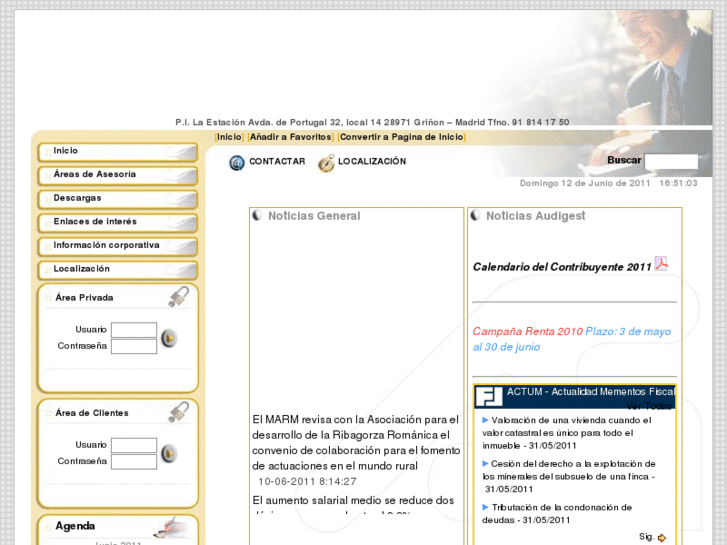
Task: Open news about MARM Ribagorza Románica convenio
Action: 356,442
